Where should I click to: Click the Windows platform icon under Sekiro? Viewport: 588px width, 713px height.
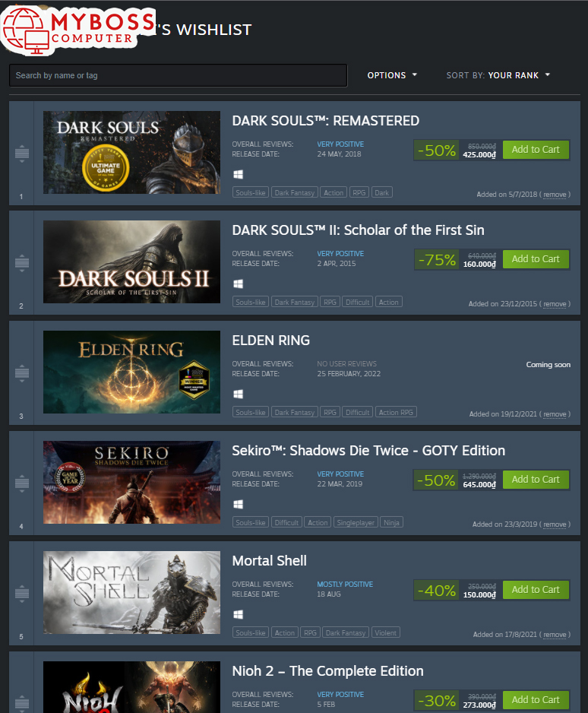point(238,504)
